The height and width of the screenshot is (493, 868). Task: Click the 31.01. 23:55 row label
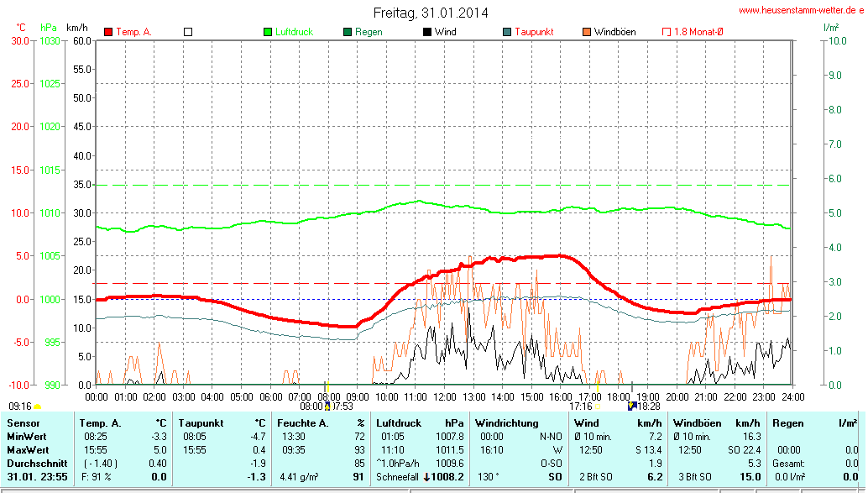[37, 477]
